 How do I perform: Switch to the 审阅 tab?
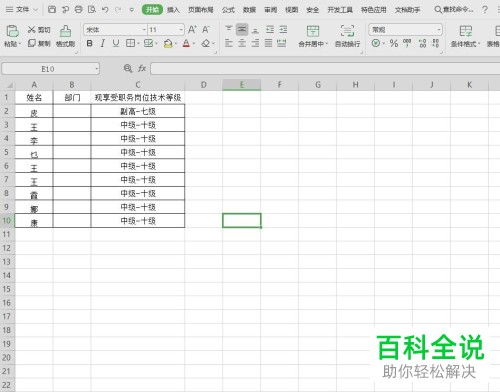click(271, 10)
